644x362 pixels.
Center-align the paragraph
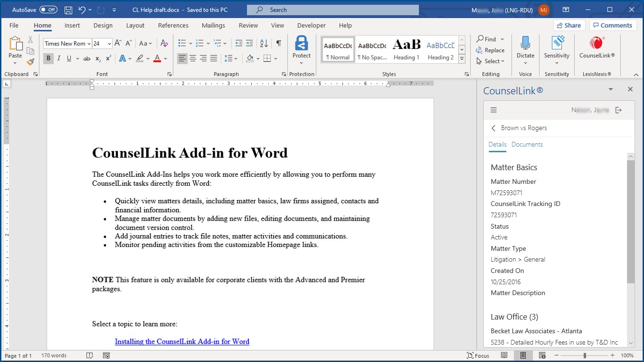click(193, 58)
